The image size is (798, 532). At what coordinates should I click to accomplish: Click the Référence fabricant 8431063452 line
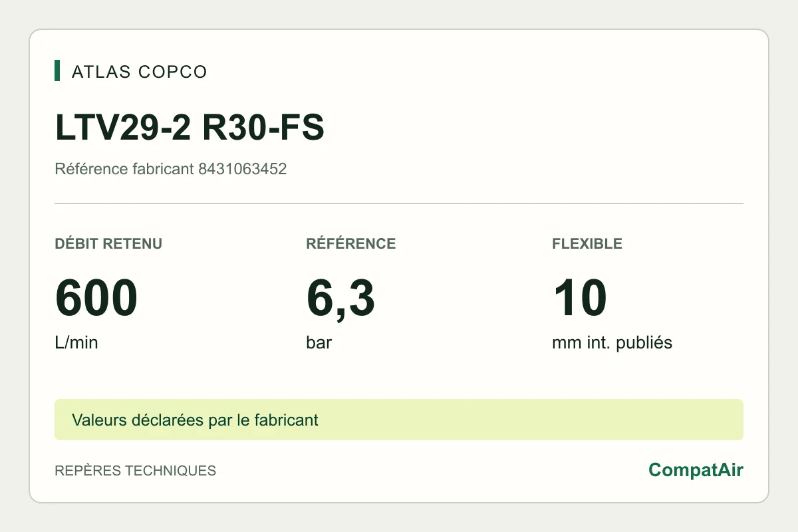(x=170, y=169)
